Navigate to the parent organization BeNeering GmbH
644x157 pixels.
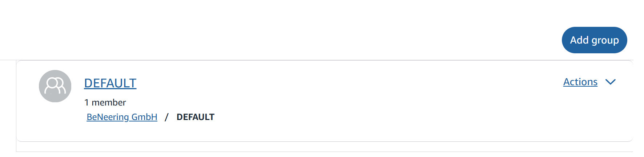pyautogui.click(x=122, y=117)
